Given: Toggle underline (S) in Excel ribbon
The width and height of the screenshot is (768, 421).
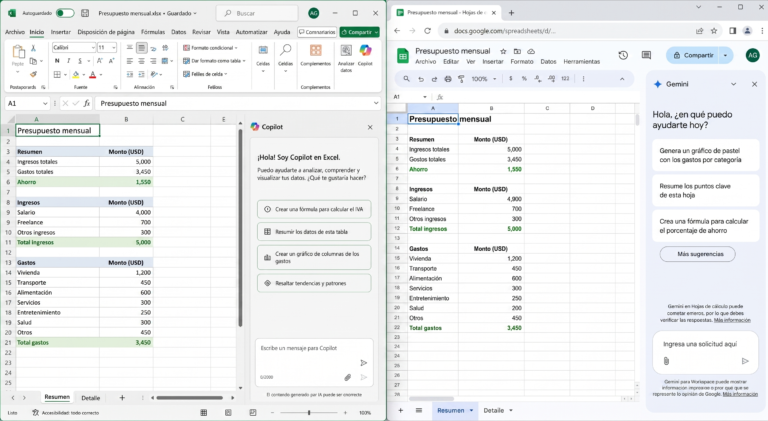Looking at the screenshot, I should [x=80, y=61].
